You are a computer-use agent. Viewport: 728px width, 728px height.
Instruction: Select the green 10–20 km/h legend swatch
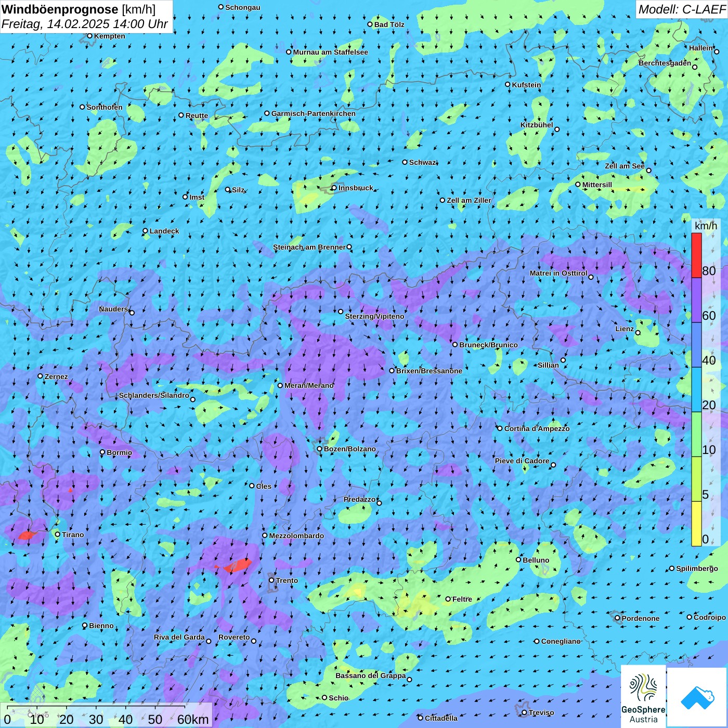696,434
